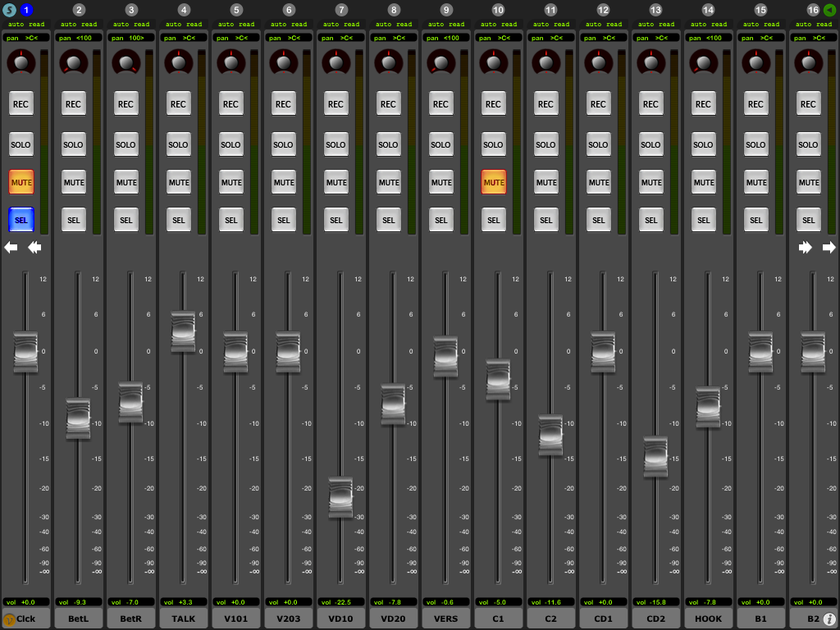Click the green triangle icon beside channel 16
Image resolution: width=840 pixels, height=630 pixels.
829,10
